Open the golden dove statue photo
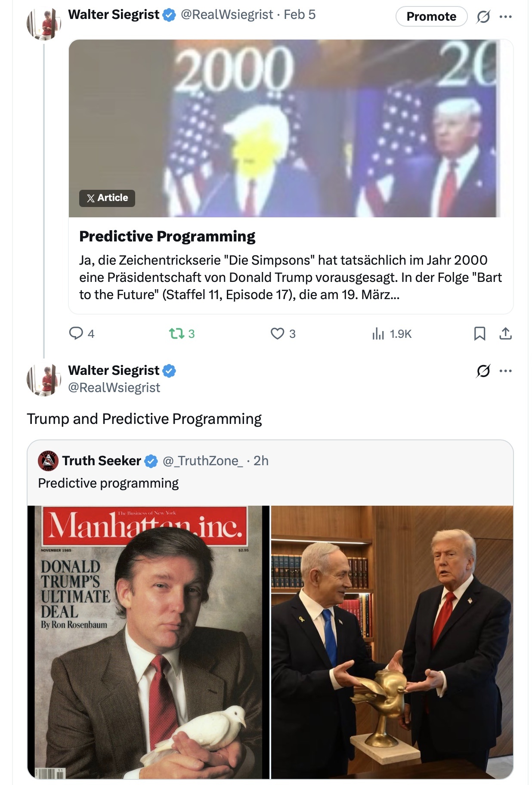The width and height of the screenshot is (532, 785). [x=392, y=642]
